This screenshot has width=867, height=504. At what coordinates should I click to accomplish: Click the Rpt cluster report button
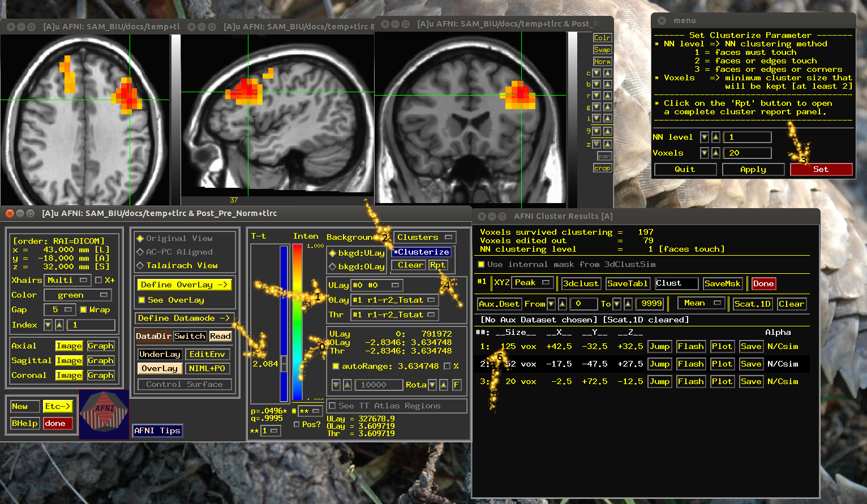click(437, 265)
